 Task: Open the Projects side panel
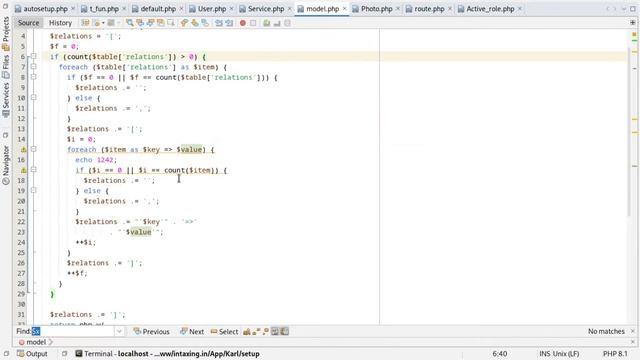pos(6,33)
